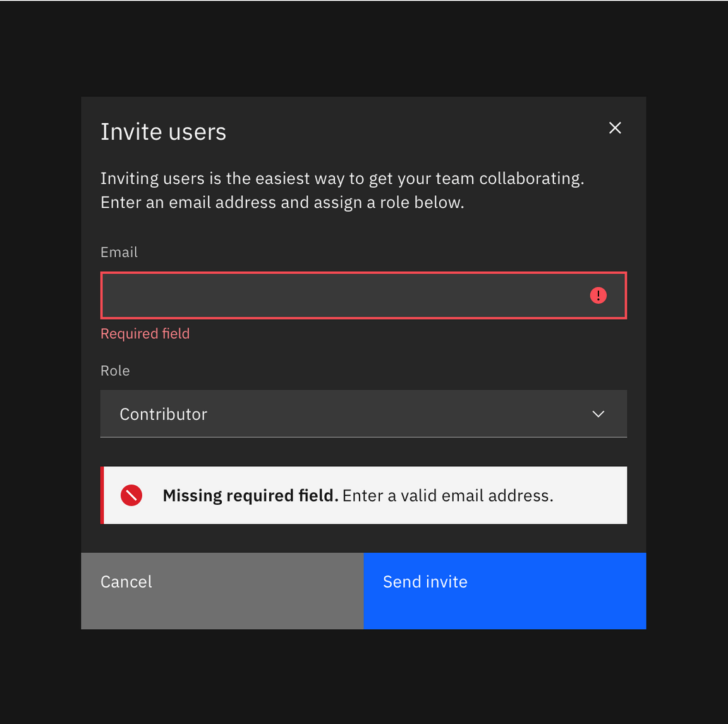Image resolution: width=728 pixels, height=724 pixels.
Task: Select the Role field label
Action: tap(115, 371)
